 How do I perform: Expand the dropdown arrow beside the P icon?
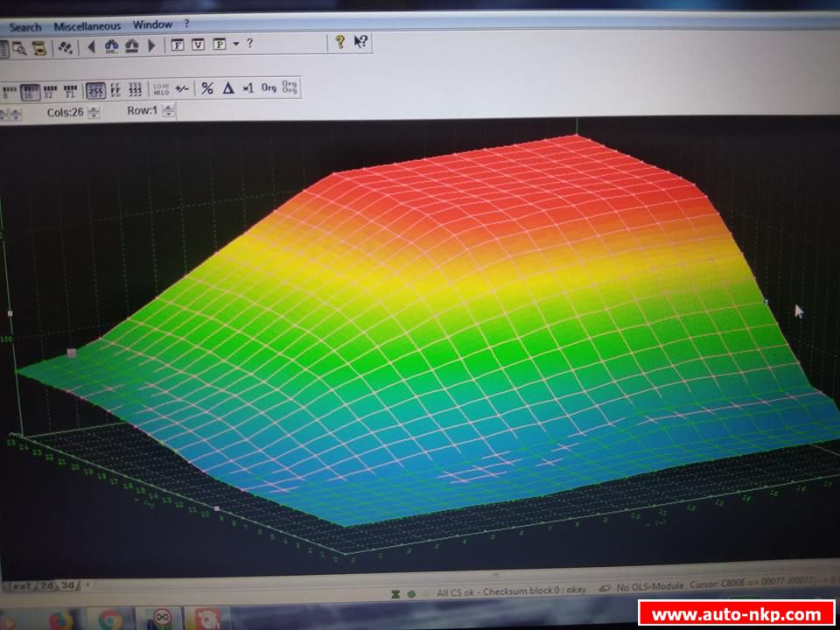(x=236, y=44)
